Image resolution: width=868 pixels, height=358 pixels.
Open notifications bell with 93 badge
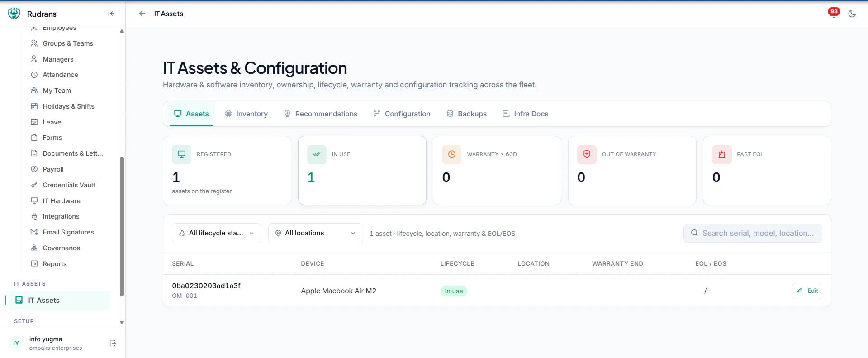coord(834,13)
